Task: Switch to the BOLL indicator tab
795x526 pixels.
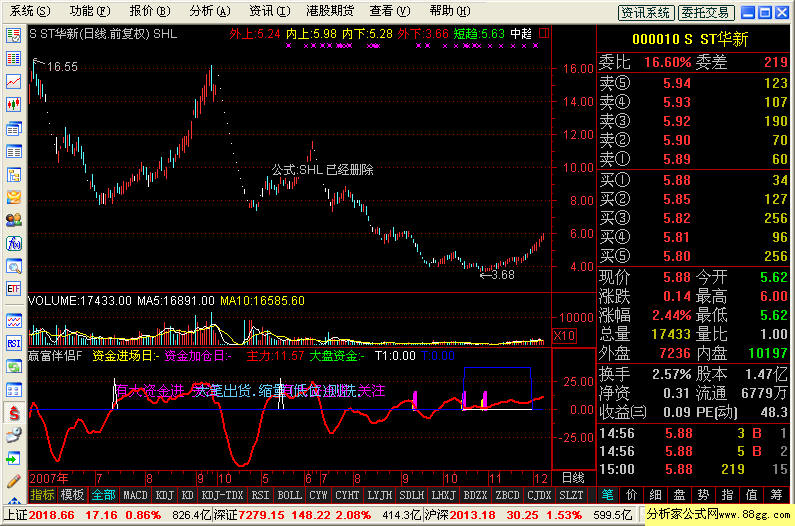Action: [289, 495]
